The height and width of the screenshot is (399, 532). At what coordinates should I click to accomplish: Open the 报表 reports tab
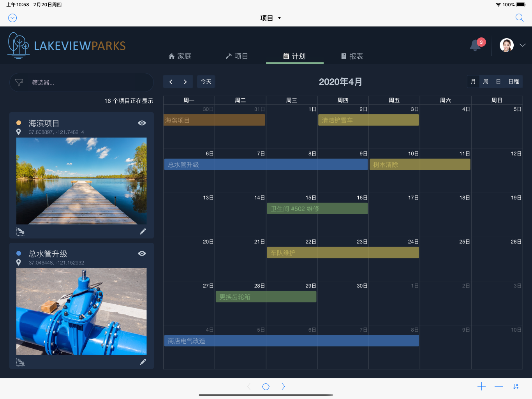(352, 56)
